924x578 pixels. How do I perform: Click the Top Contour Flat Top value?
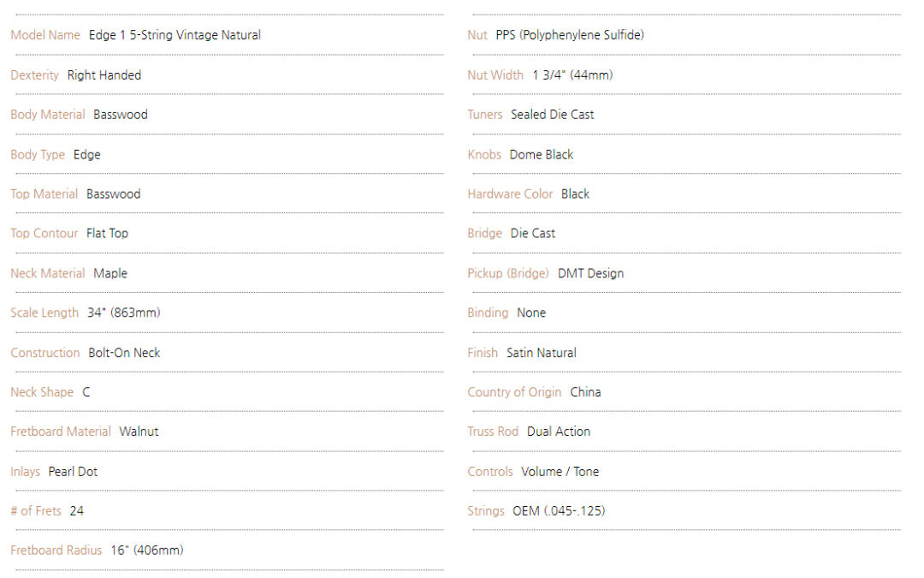tap(107, 234)
